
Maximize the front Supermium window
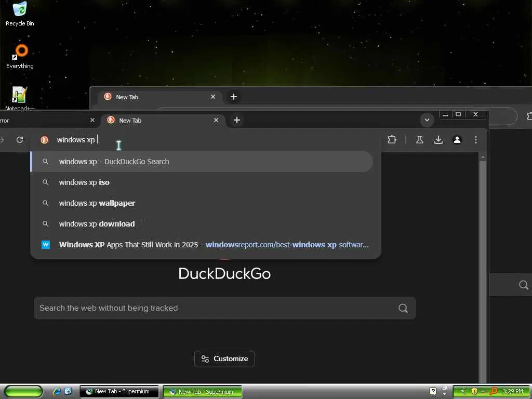pos(458,115)
